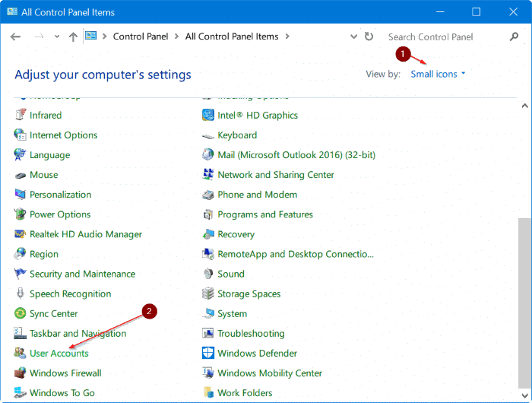The height and width of the screenshot is (403, 532).
Task: Click the Power Options icon
Action: pyautogui.click(x=21, y=214)
